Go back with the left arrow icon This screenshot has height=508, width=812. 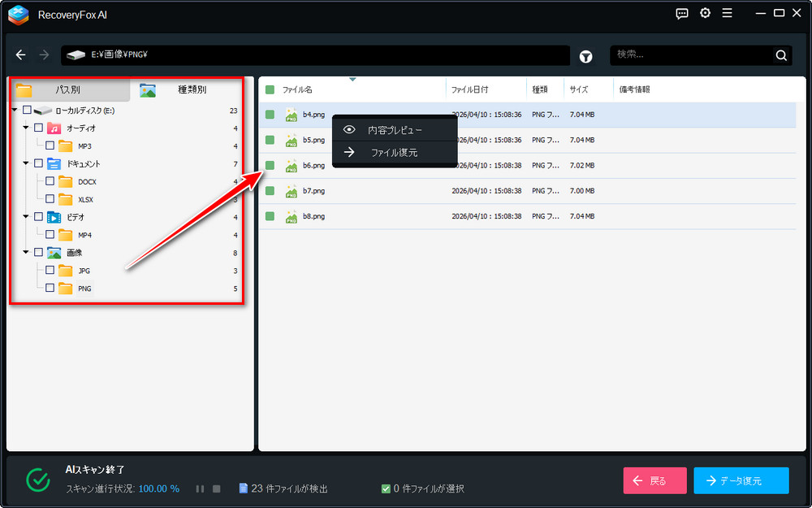click(x=21, y=55)
